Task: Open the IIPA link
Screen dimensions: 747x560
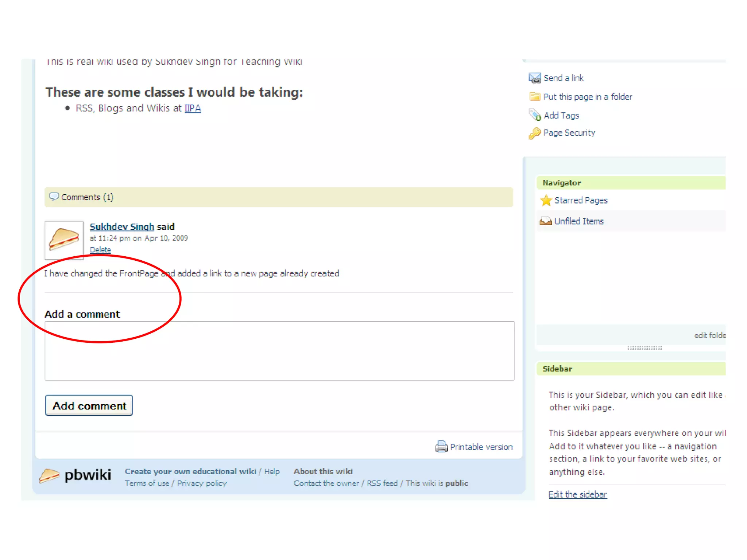Action: [x=193, y=108]
